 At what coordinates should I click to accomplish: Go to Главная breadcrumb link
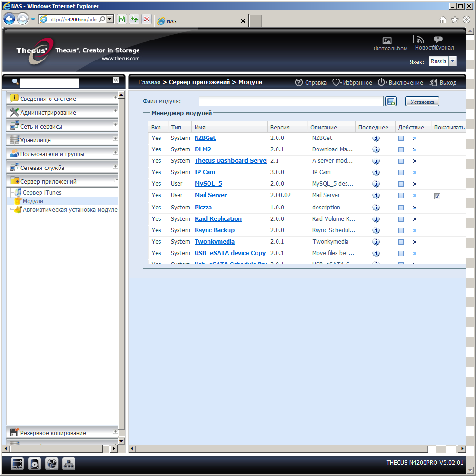tap(149, 82)
